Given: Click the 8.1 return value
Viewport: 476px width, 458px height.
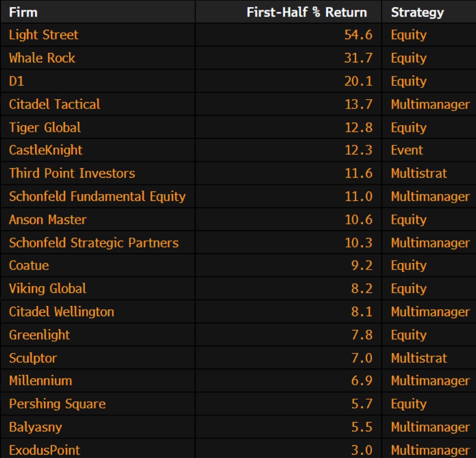Looking at the screenshot, I should pos(362,312).
